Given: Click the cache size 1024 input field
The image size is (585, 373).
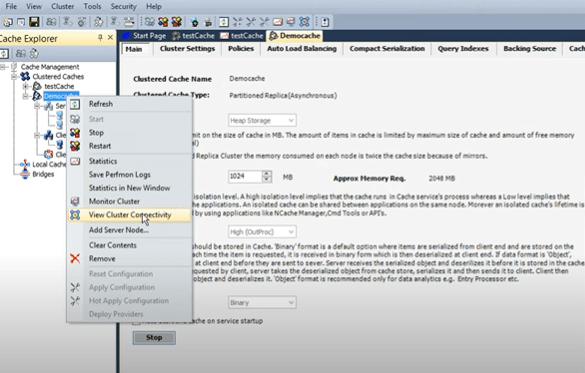Looking at the screenshot, I should [245, 176].
